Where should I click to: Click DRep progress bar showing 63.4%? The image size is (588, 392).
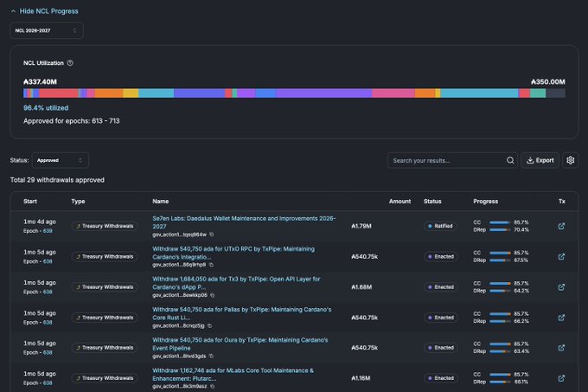coord(500,351)
